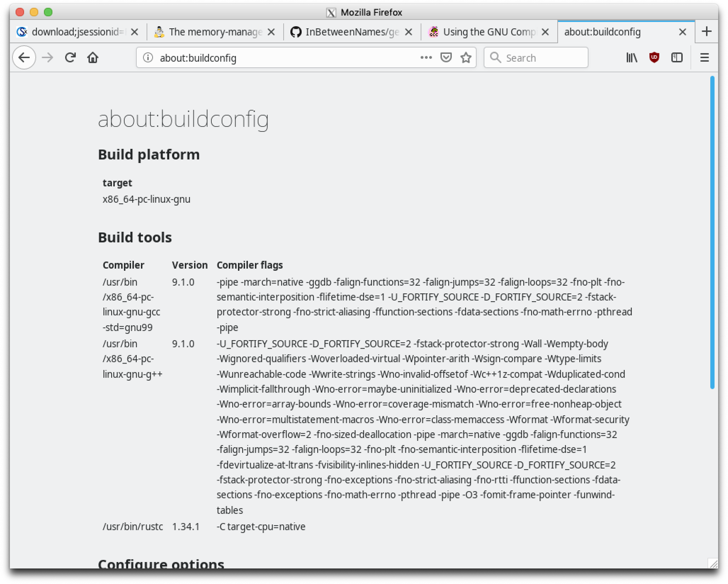Bookmark this page with the star
This screenshot has width=728, height=584.
coord(466,57)
